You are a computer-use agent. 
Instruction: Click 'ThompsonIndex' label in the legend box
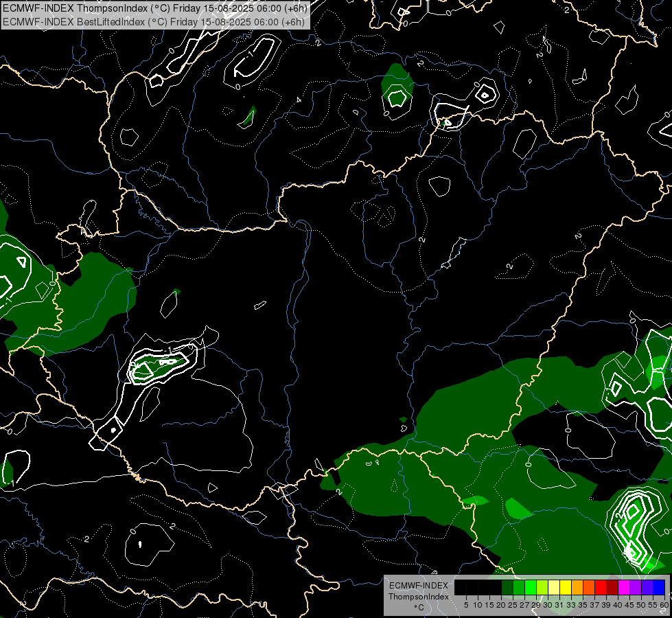coord(418,597)
